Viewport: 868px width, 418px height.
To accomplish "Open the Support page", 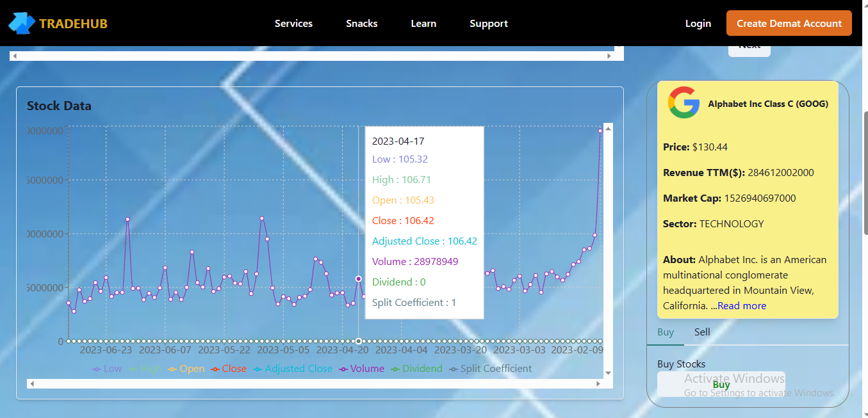I will click(489, 24).
